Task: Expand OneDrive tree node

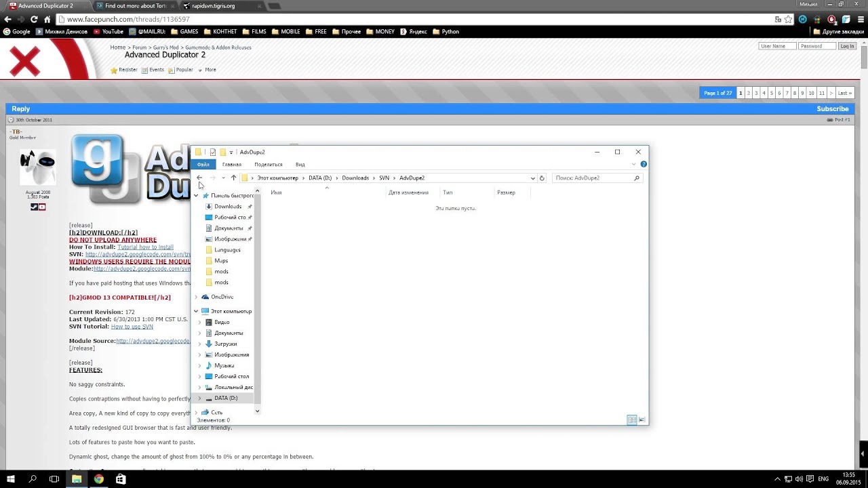Action: point(197,297)
